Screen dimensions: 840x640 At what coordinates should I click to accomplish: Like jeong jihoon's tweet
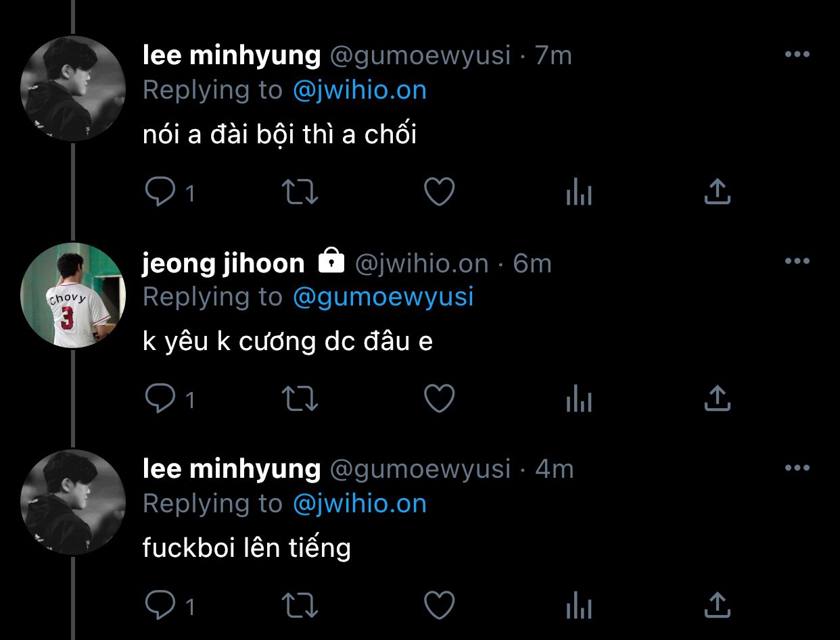coord(439,399)
